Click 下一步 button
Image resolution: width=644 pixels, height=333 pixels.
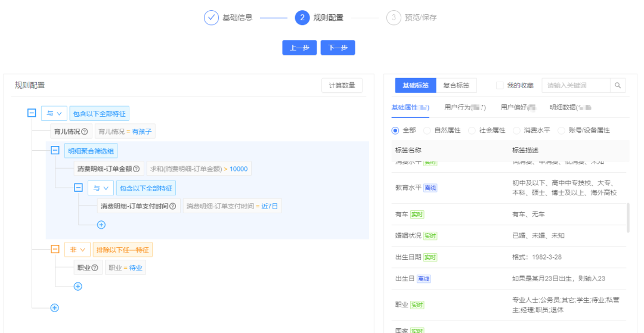pos(338,48)
